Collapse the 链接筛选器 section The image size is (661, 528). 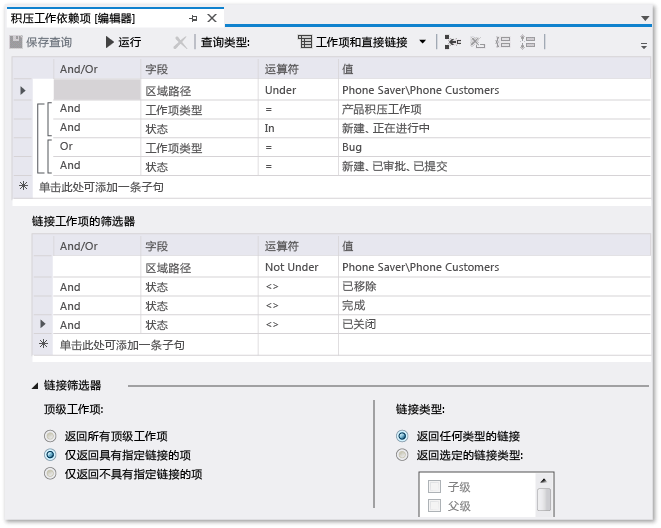tap(35, 386)
